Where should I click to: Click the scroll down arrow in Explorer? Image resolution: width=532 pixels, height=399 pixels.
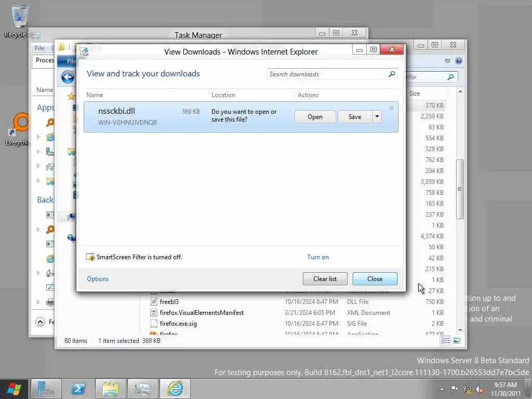[x=460, y=330]
